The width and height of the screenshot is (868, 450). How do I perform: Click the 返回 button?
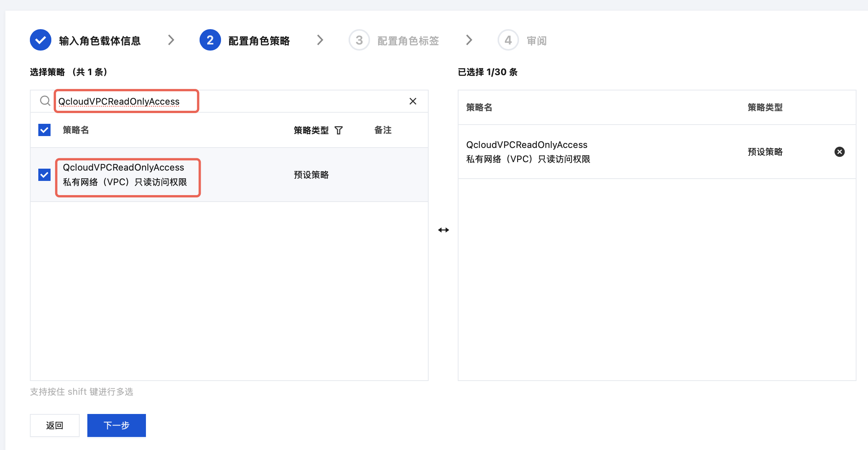pyautogui.click(x=54, y=425)
